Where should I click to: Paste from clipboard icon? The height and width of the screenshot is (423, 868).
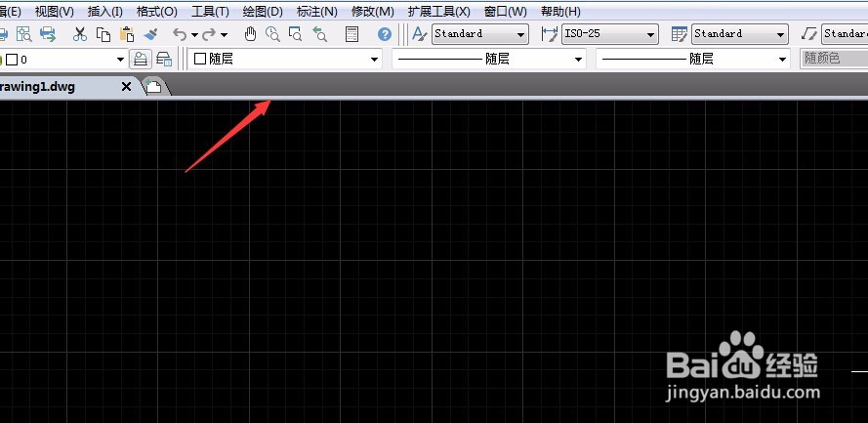coord(127,34)
